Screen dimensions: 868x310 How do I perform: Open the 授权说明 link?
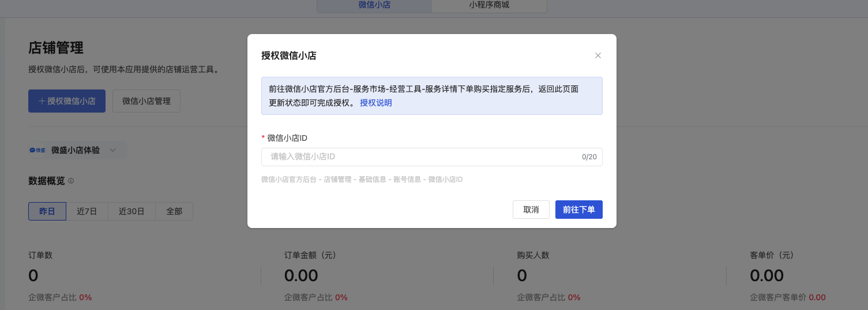pyautogui.click(x=376, y=103)
